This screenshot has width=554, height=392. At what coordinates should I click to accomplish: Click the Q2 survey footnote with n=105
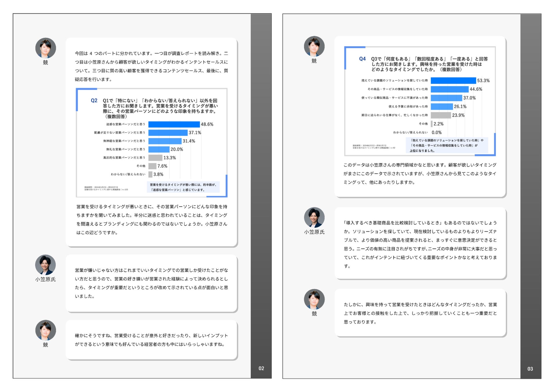pyautogui.click(x=106, y=188)
